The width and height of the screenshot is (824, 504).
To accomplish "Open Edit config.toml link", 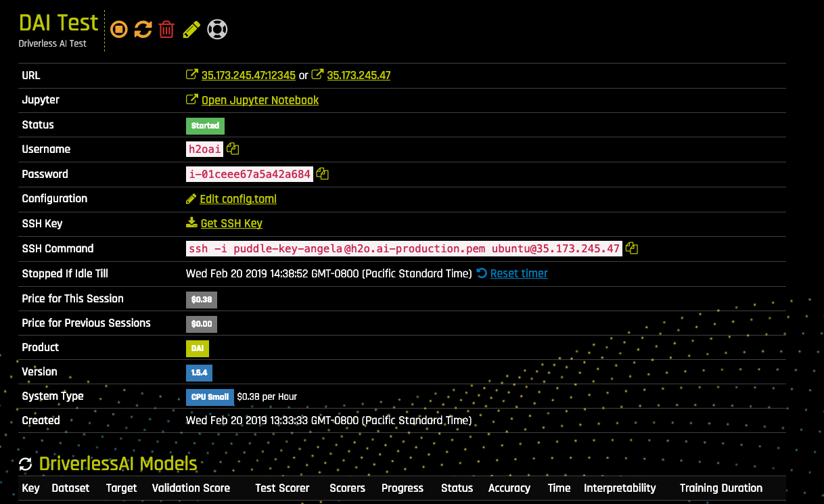I will tap(238, 199).
